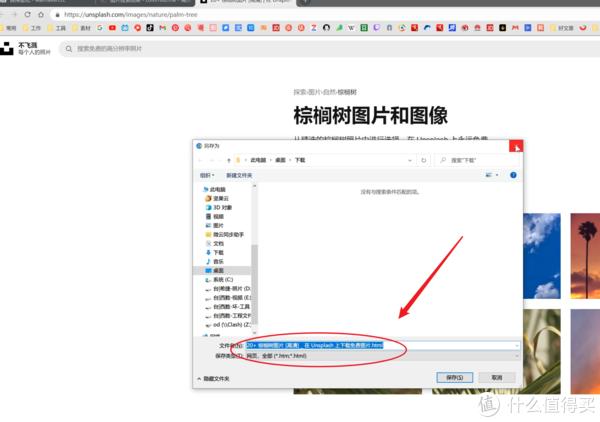Image resolution: width=600 pixels, height=422 pixels.
Task: Select 此电脑 at the top of the sidebar tree
Action: [214, 189]
